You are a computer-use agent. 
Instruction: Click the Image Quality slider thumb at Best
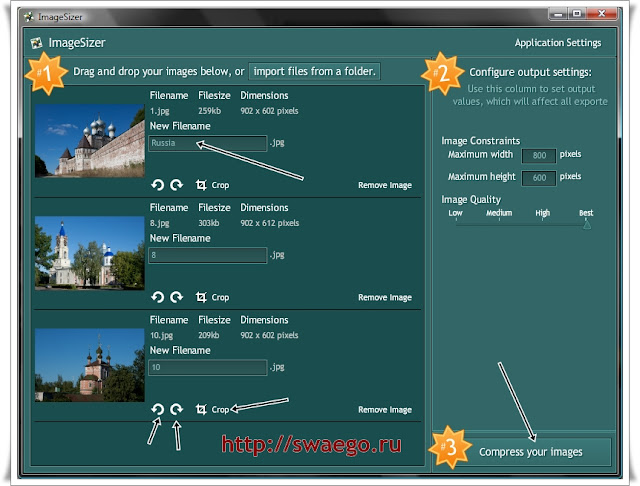coord(587,224)
